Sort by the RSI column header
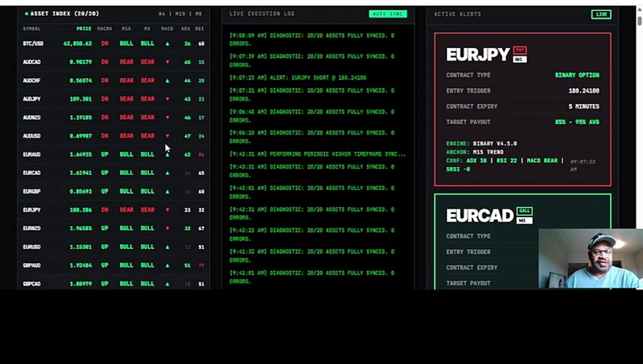643x364 pixels. tap(200, 29)
